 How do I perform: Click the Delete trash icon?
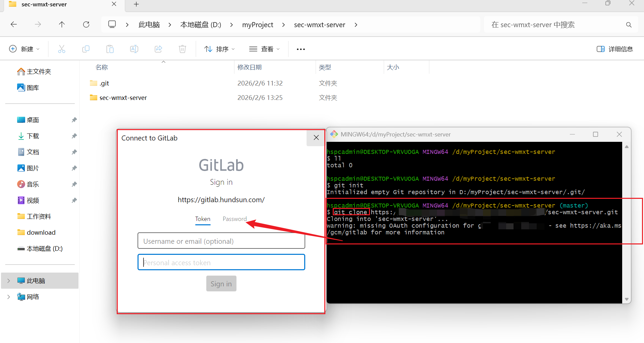(182, 49)
